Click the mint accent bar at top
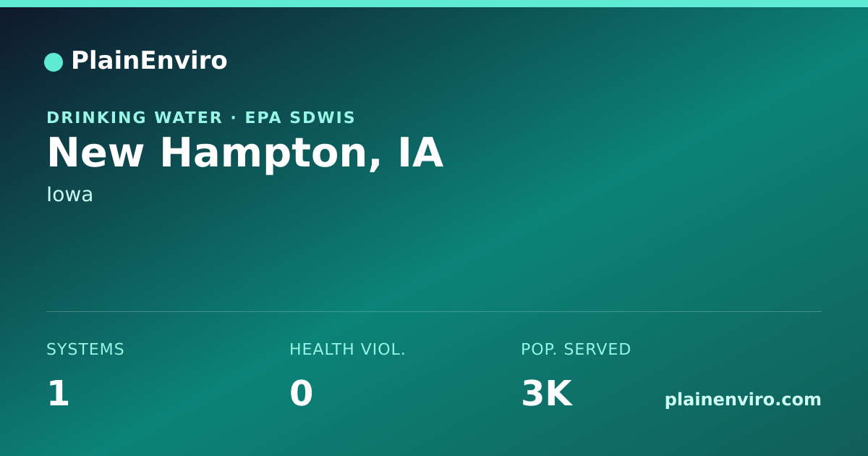Screen dimensions: 868x456 tap(434, 4)
